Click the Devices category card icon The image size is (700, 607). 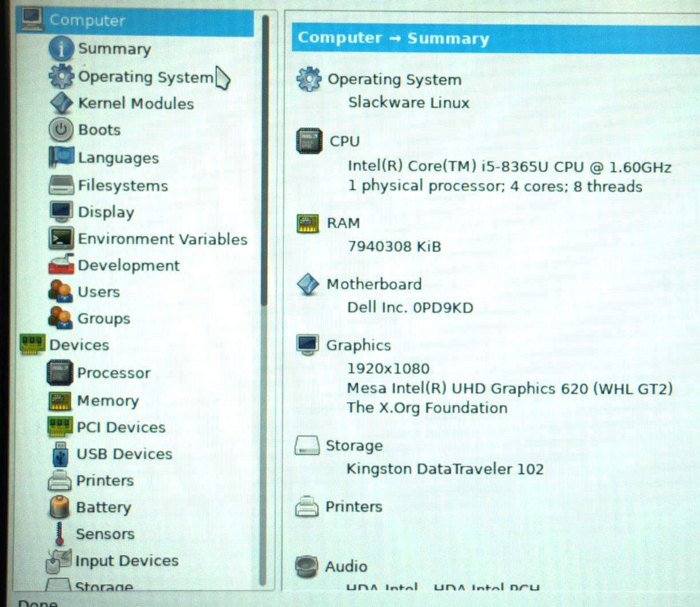(x=33, y=345)
